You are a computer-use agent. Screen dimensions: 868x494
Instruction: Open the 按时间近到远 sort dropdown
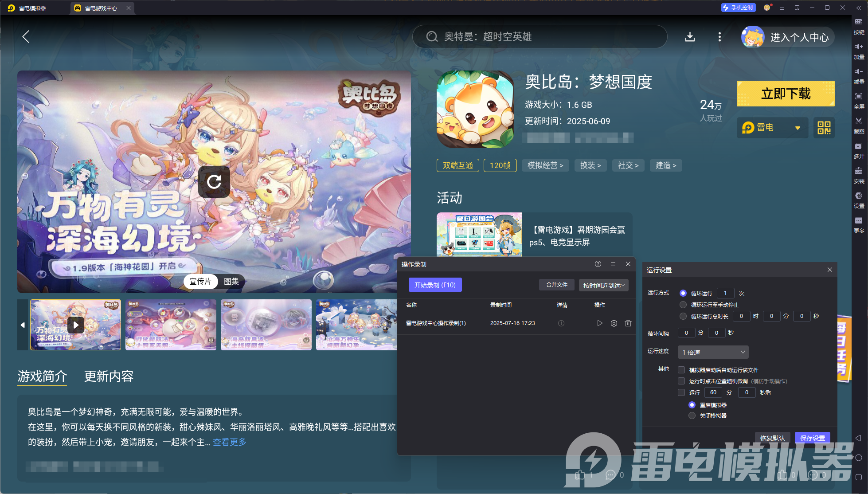point(603,285)
